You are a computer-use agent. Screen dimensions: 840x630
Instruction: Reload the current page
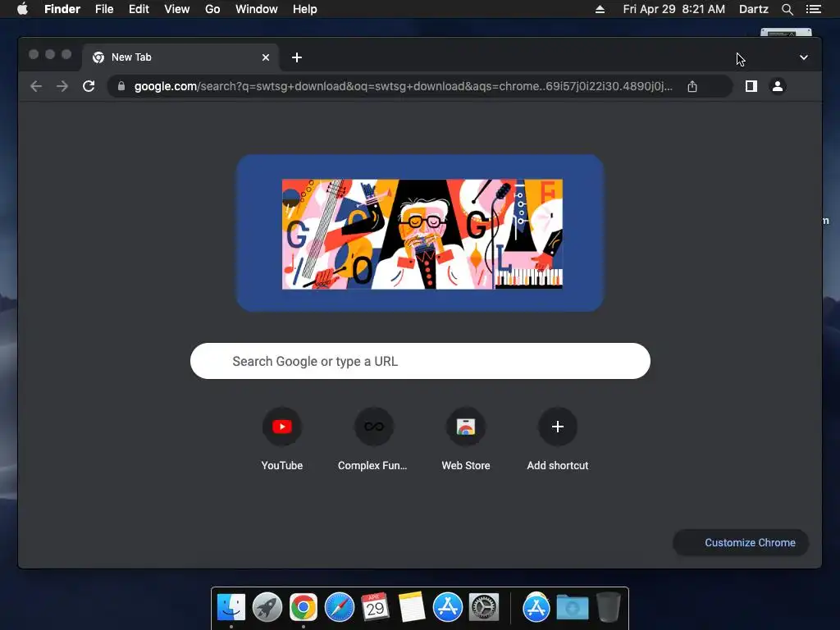coord(89,86)
